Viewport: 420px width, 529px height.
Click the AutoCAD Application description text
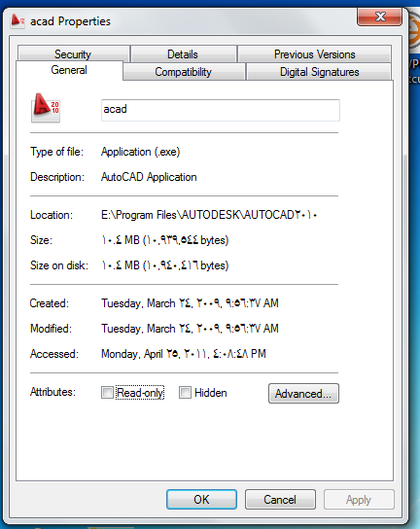tap(149, 177)
